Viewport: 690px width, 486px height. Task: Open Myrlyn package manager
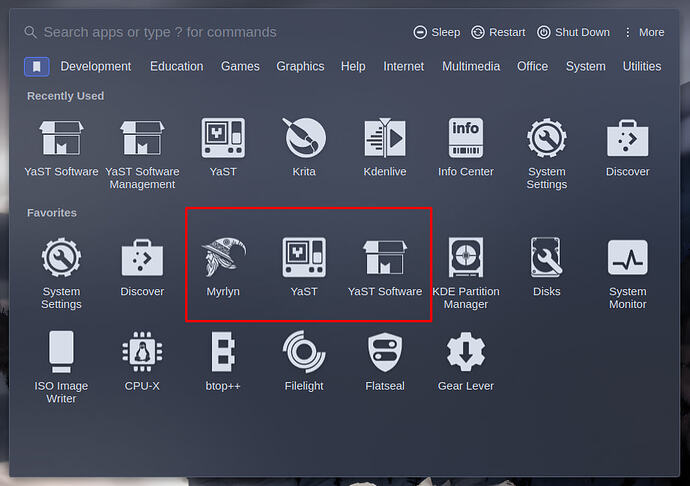(x=223, y=268)
